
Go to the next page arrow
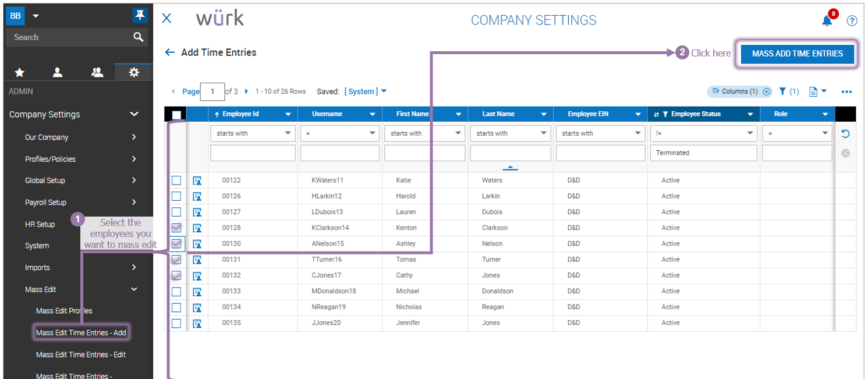[247, 91]
